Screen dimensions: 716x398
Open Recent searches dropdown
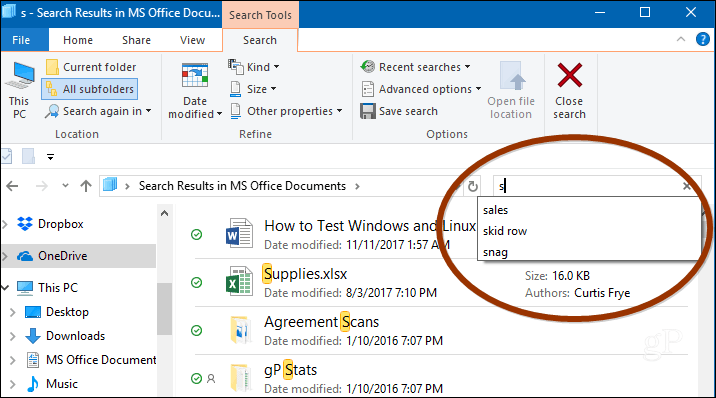[x=415, y=67]
